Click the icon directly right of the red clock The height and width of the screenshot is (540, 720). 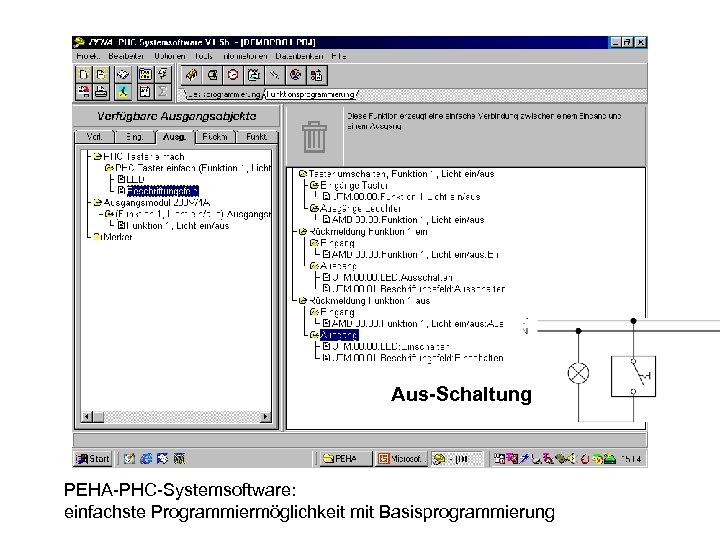click(x=254, y=75)
